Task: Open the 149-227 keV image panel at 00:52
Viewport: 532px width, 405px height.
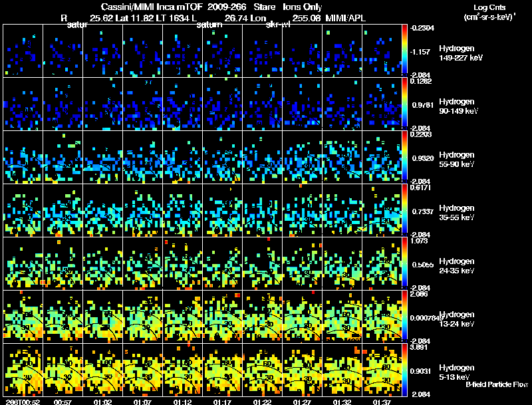Action: (23, 51)
